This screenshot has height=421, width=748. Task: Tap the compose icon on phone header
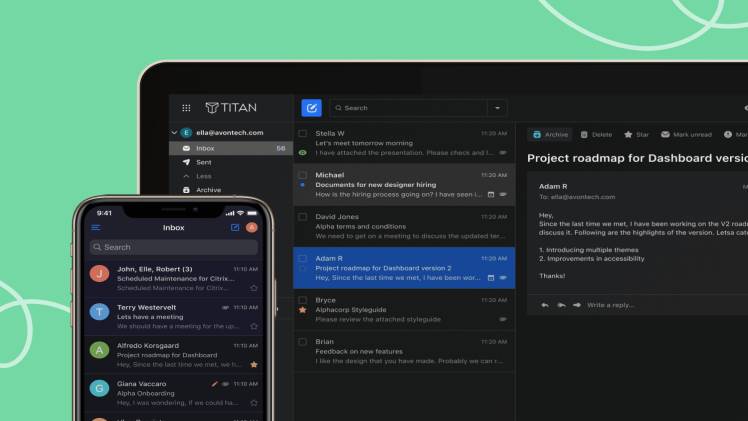(235, 228)
